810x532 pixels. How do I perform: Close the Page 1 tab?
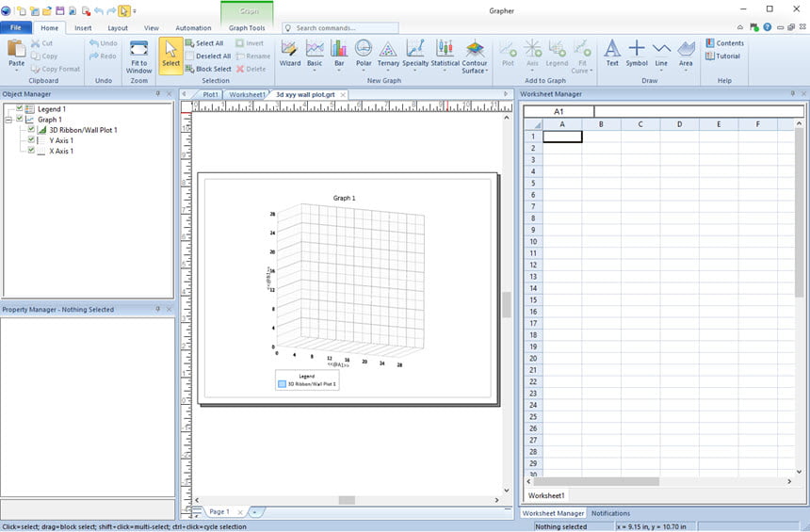(240, 512)
